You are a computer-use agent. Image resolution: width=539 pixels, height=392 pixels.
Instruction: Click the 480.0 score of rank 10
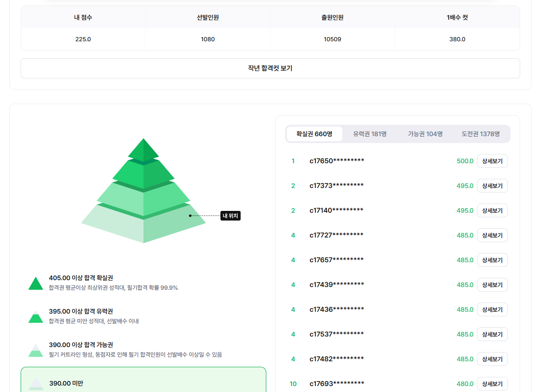click(465, 384)
